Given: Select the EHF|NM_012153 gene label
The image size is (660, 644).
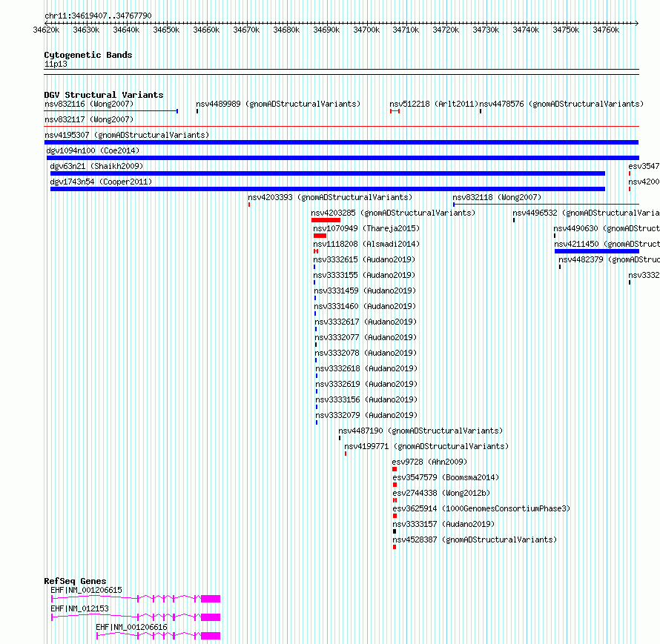Looking at the screenshot, I should 79,608.
